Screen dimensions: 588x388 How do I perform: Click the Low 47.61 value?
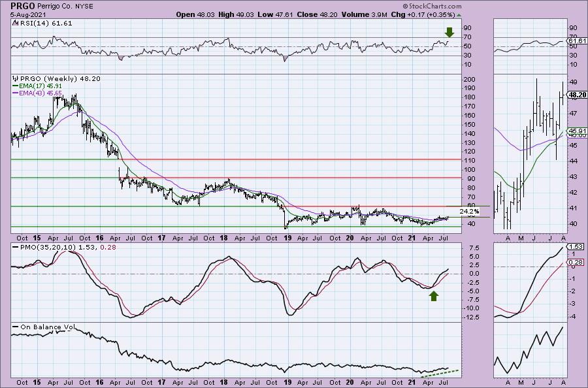(276, 14)
